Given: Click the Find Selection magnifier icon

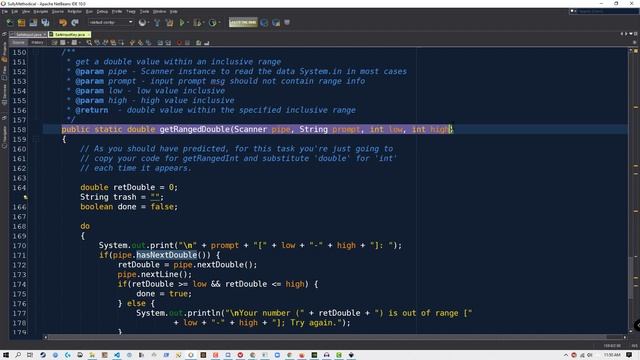Looking at the screenshot, I should click(89, 42).
